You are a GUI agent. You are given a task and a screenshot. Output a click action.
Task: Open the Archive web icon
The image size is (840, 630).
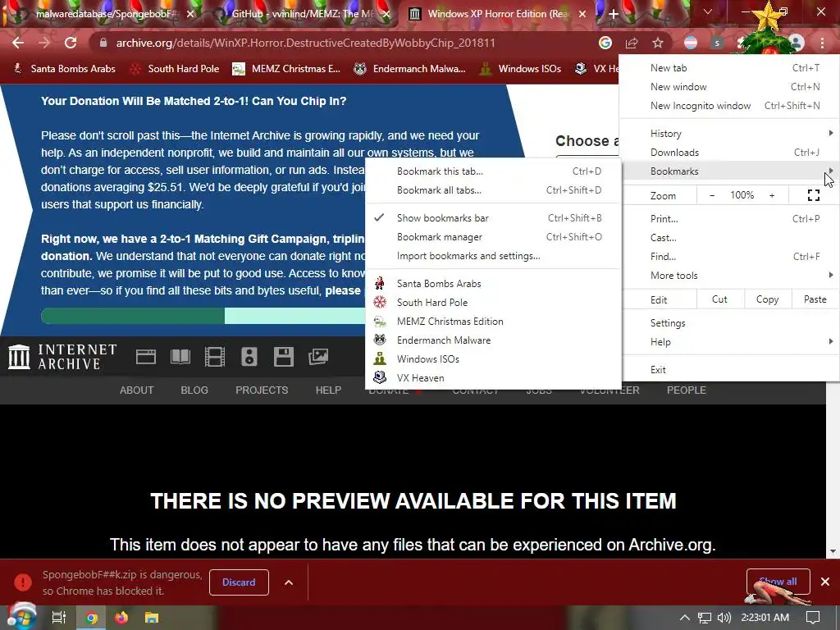pos(146,357)
